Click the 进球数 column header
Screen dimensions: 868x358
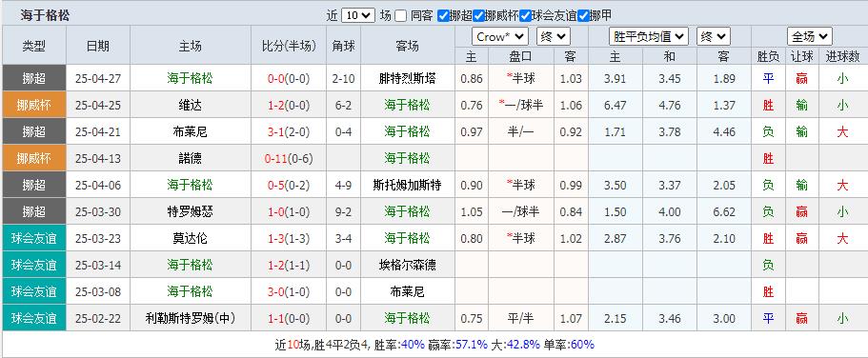842,56
